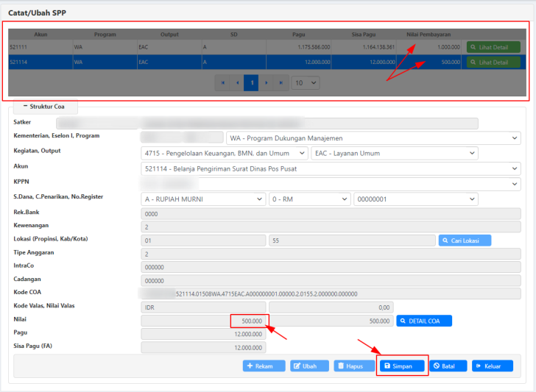536x392 pixels.
Task: Click the Rekam button
Action: coord(264,366)
